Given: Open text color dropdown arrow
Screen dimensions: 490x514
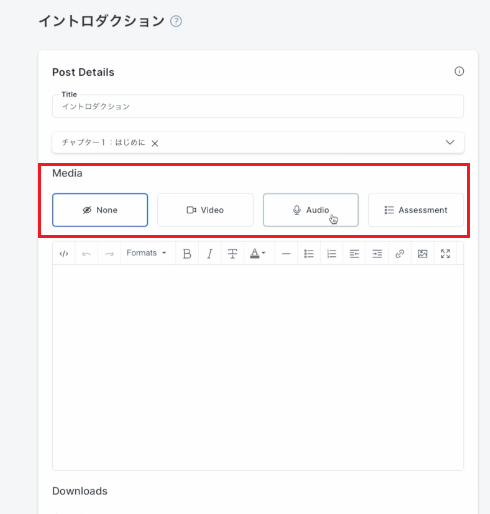Looking at the screenshot, I should 263,253.
